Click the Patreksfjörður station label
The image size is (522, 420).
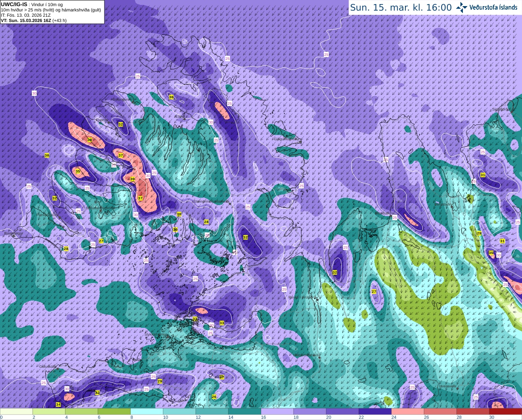coord(48,214)
